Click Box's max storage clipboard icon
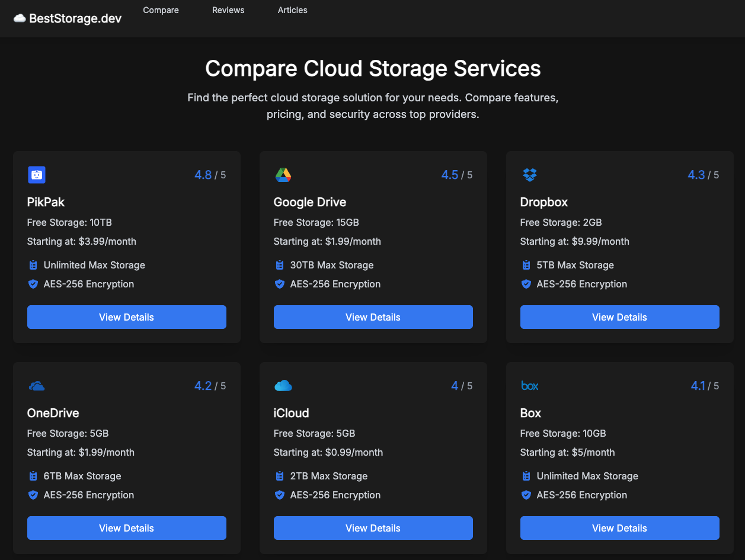Viewport: 745px width, 560px height. coord(526,476)
